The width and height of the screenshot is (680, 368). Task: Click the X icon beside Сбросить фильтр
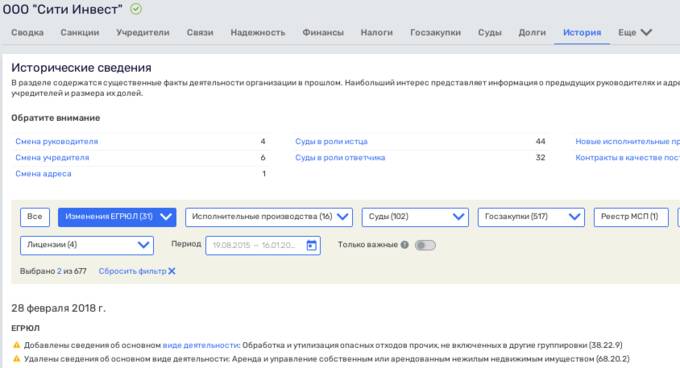[x=172, y=271]
